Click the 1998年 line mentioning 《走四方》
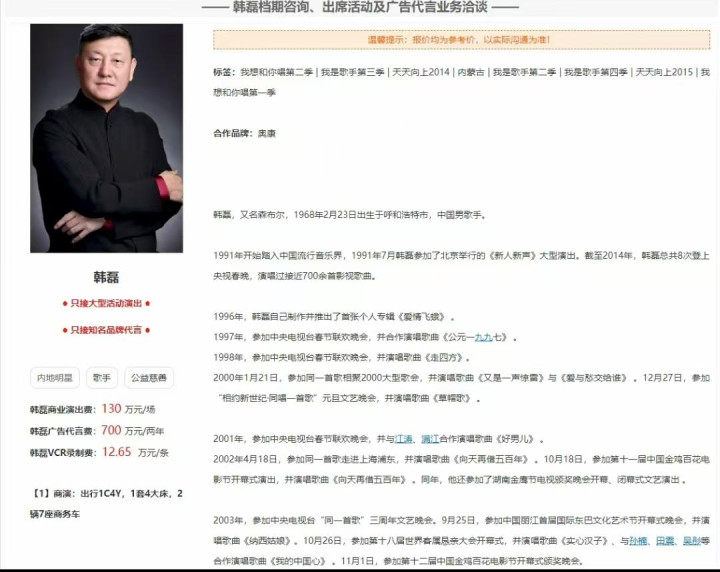The width and height of the screenshot is (720, 572). click(341, 358)
